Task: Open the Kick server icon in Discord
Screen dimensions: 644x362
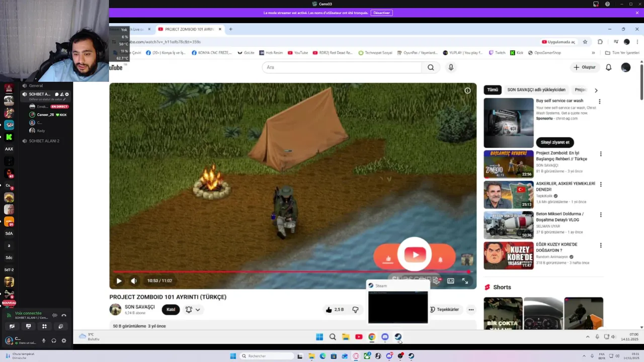Action: [x=9, y=137]
